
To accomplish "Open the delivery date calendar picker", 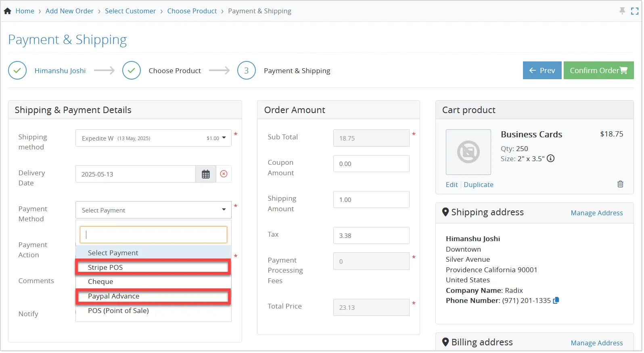I will point(206,174).
